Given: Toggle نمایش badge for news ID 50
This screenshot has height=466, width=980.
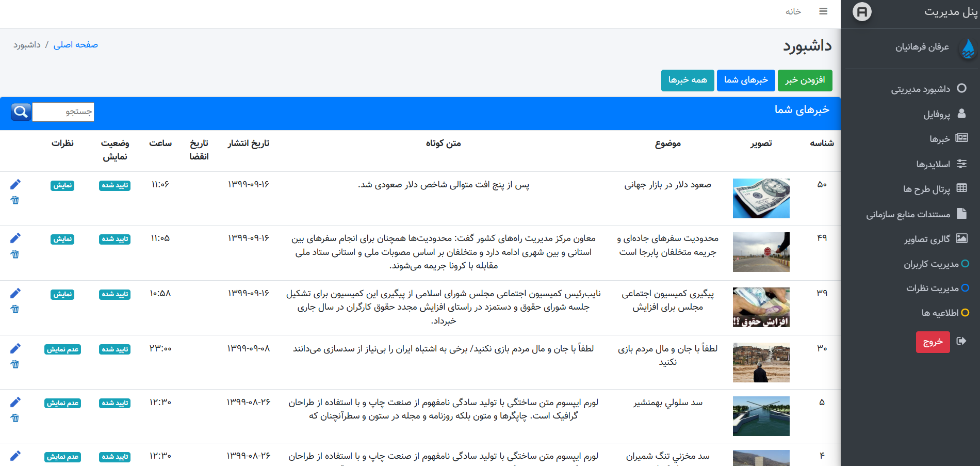Looking at the screenshot, I should 62,186.
